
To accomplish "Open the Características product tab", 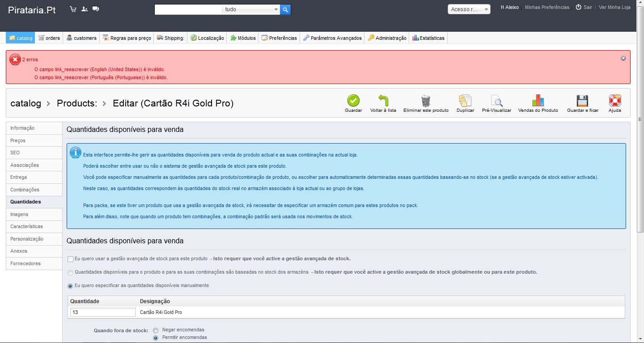I will [34, 226].
